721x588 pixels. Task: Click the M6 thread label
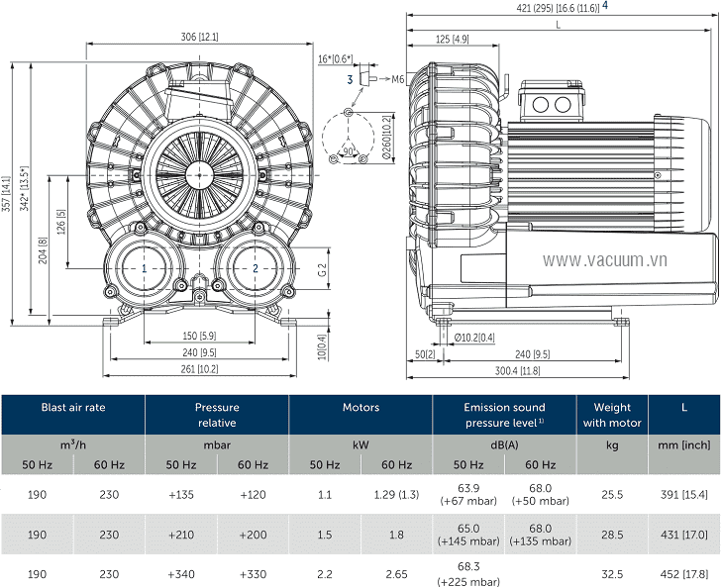pyautogui.click(x=398, y=77)
